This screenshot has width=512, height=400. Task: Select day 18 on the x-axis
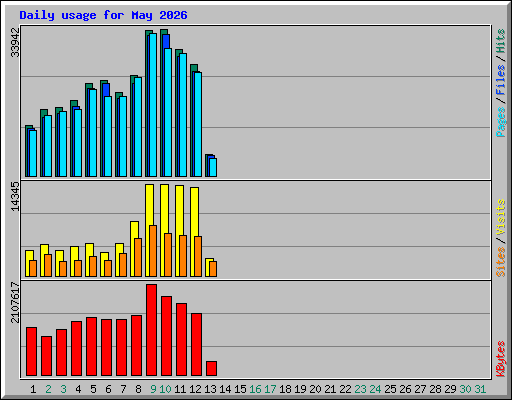pyautogui.click(x=285, y=389)
